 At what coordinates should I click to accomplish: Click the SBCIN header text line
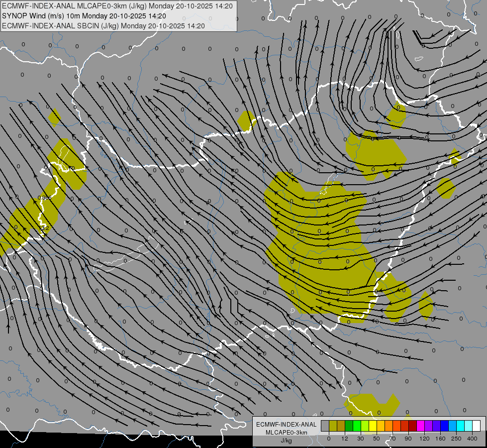pos(103,26)
